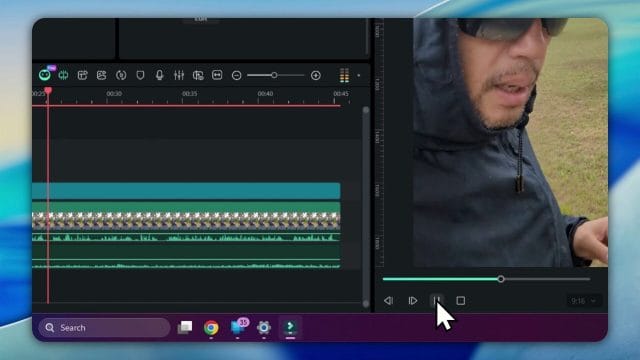640x360 pixels.
Task: Click the 00:35 mark on timeline ruler
Action: pyautogui.click(x=189, y=93)
